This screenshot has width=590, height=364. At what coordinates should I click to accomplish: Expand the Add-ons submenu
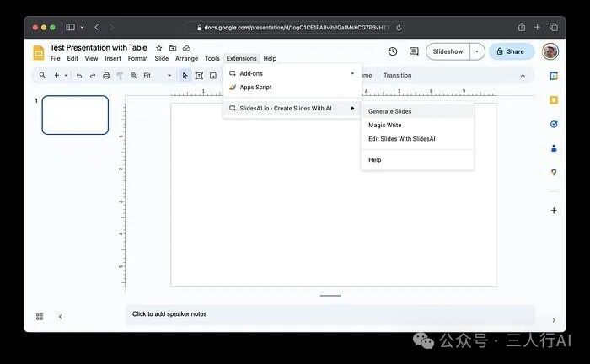pyautogui.click(x=292, y=73)
